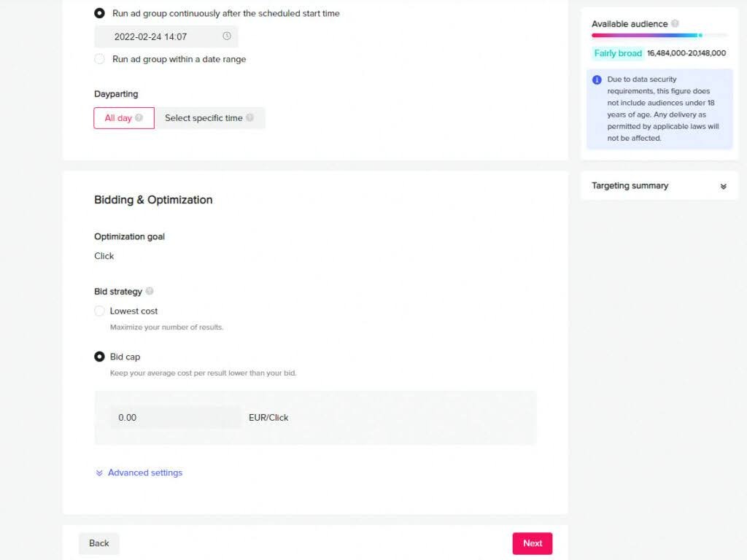Screen dimensions: 747x560
Task: Click the Select specific time info icon
Action: [x=250, y=117]
